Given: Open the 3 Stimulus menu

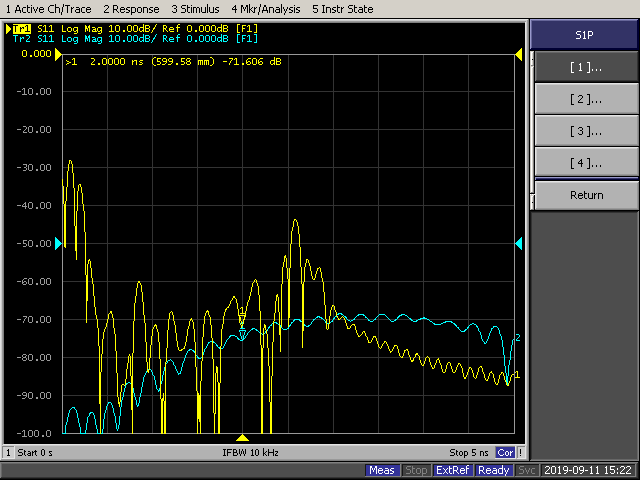Looking at the screenshot, I should 194,9.
